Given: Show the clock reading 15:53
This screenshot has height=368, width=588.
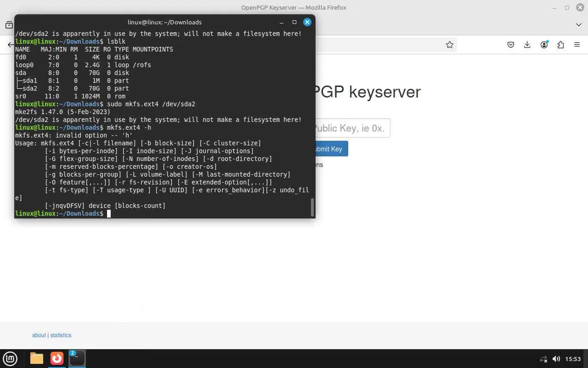Looking at the screenshot, I should [573, 359].
